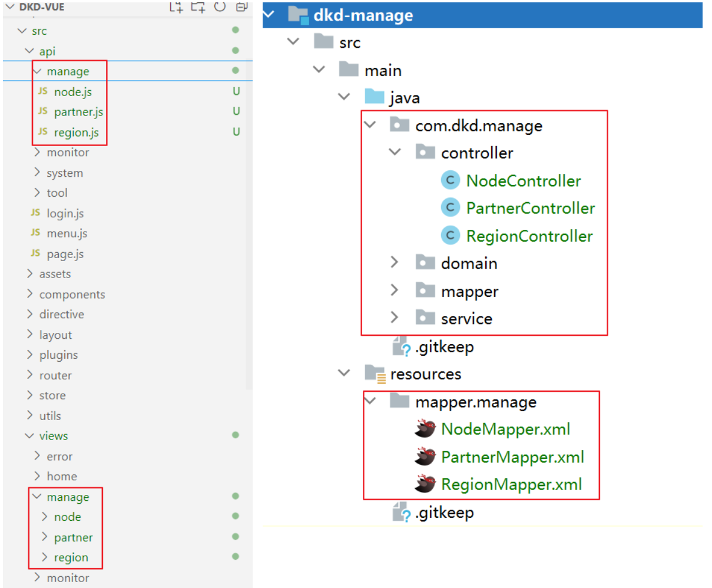Click the dkd-manage module folder icon
This screenshot has width=712, height=588.
tap(299, 15)
